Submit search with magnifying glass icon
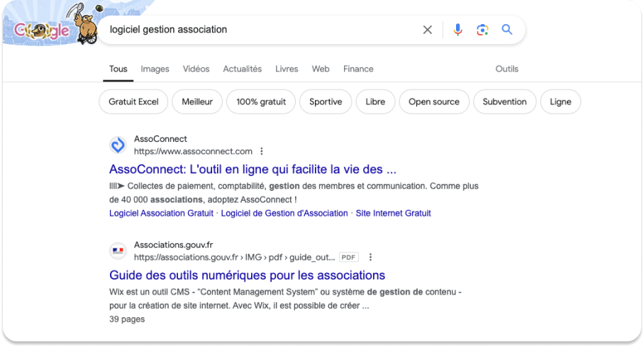Image resolution: width=644 pixels, height=347 pixels. [x=507, y=30]
